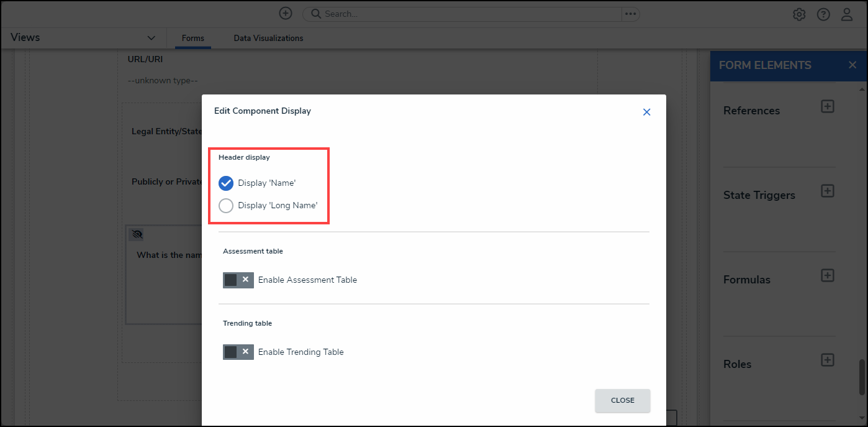868x427 pixels.
Task: Switch to the Data Visualizations tab
Action: pyautogui.click(x=268, y=39)
